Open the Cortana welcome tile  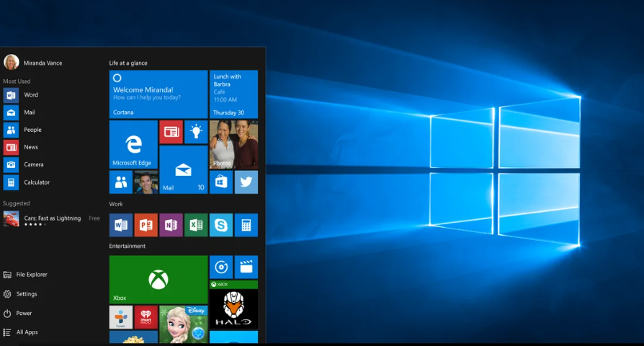(x=158, y=94)
